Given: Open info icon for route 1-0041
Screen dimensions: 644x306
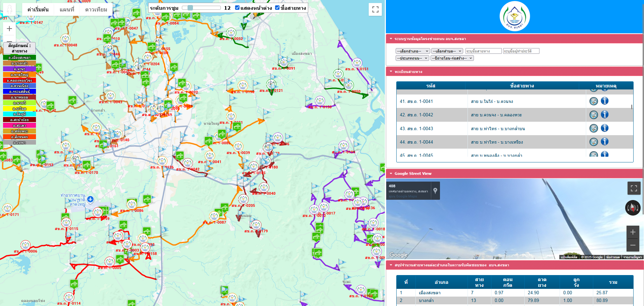Looking at the screenshot, I should (x=604, y=101).
